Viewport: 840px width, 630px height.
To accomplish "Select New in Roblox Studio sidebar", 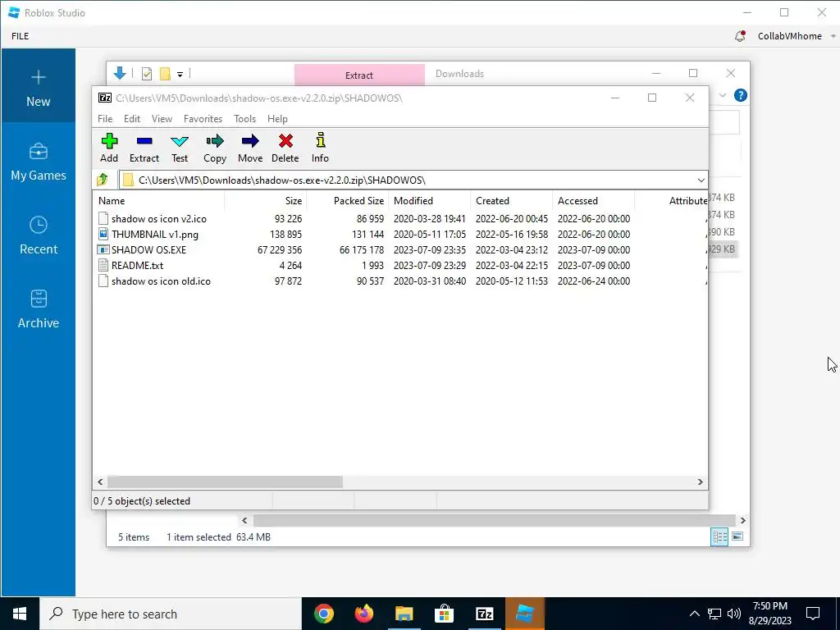I will [38, 85].
